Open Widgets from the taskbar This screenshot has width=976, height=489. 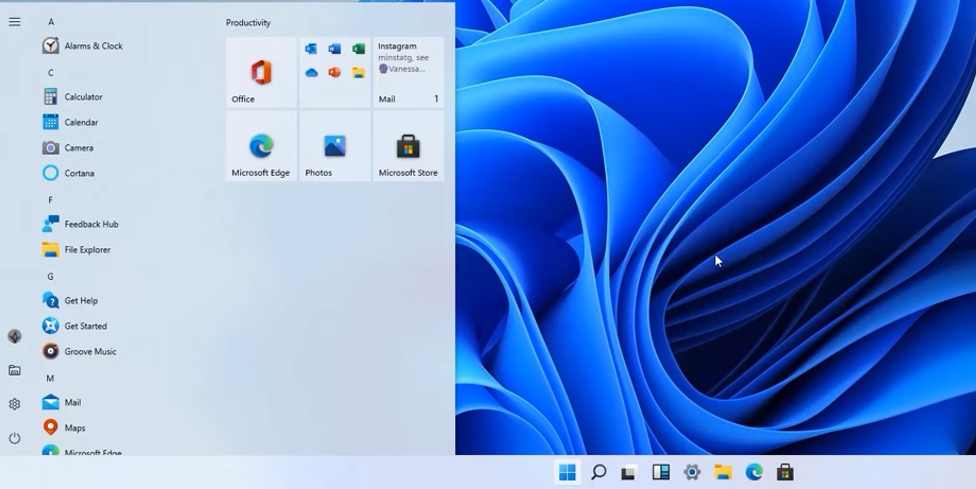pyautogui.click(x=660, y=472)
